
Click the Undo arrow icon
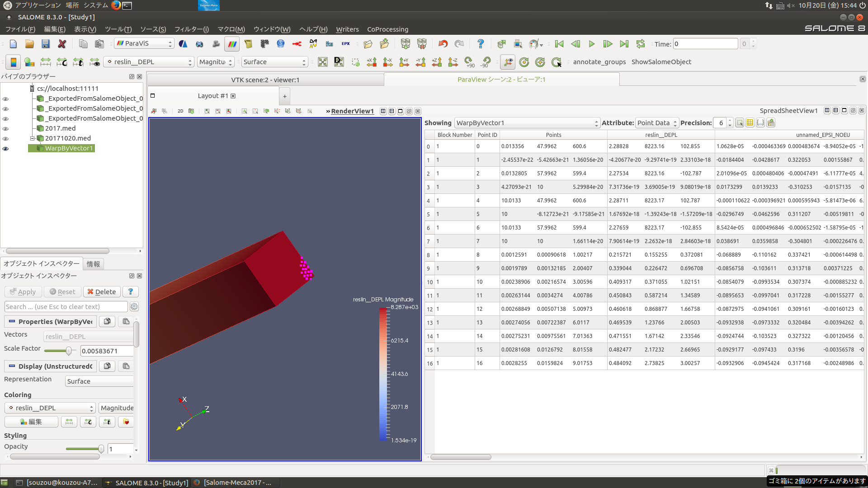pos(443,44)
